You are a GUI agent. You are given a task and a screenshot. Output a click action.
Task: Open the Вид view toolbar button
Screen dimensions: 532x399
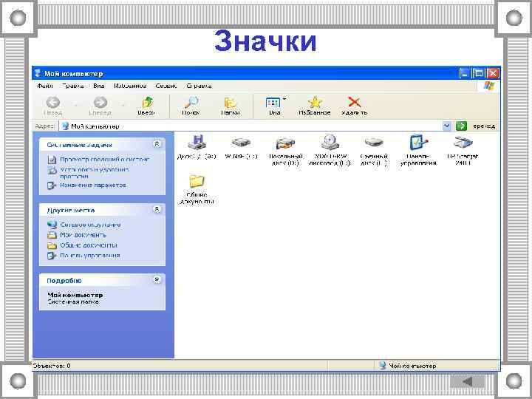click(x=274, y=106)
